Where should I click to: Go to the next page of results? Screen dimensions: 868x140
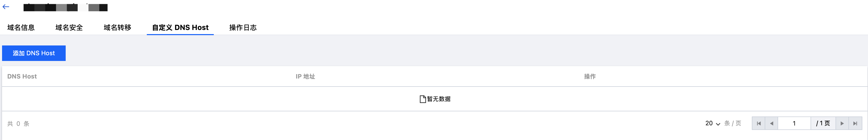pyautogui.click(x=842, y=123)
